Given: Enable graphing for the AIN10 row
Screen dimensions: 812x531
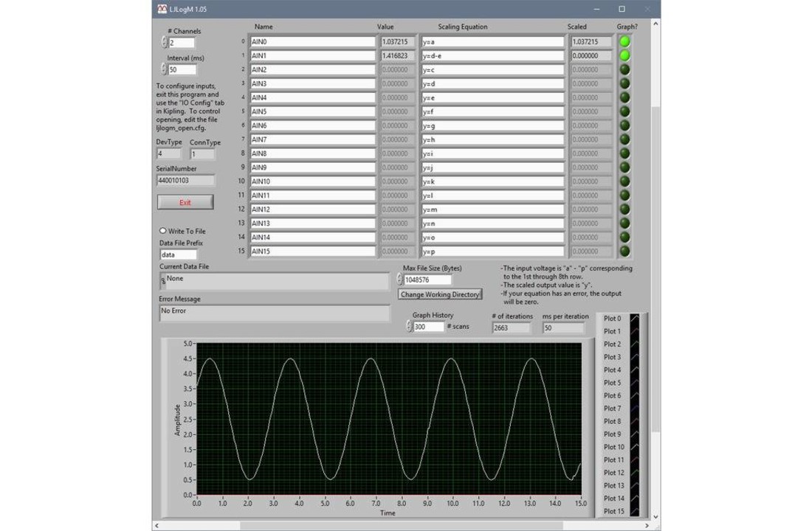Looking at the screenshot, I should coord(625,181).
